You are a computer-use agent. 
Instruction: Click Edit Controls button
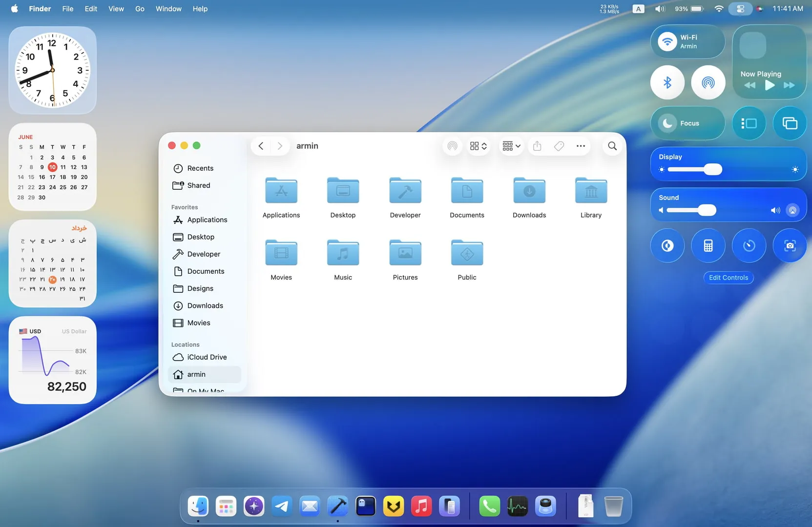[x=729, y=278]
